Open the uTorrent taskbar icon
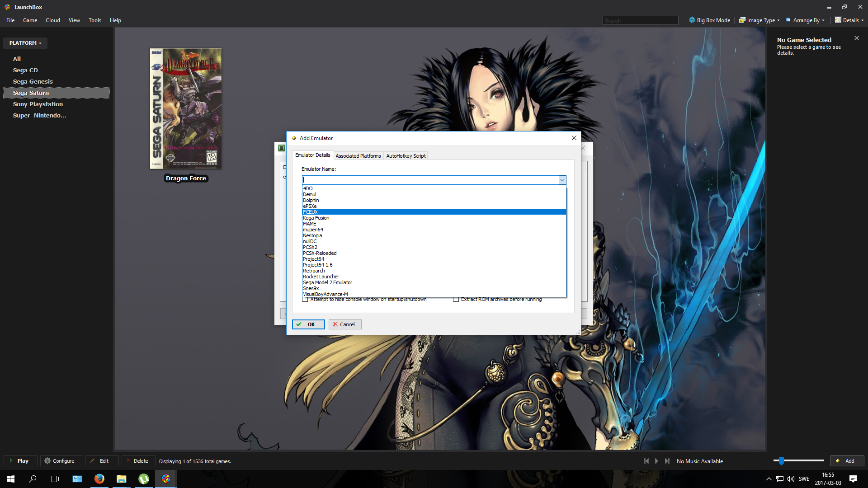The width and height of the screenshot is (868, 488). coord(144,479)
